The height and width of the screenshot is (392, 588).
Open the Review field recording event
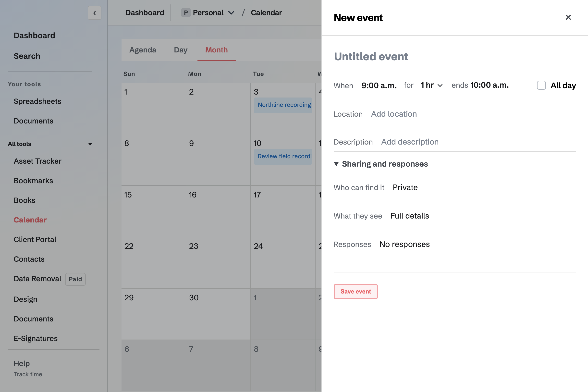point(283,157)
